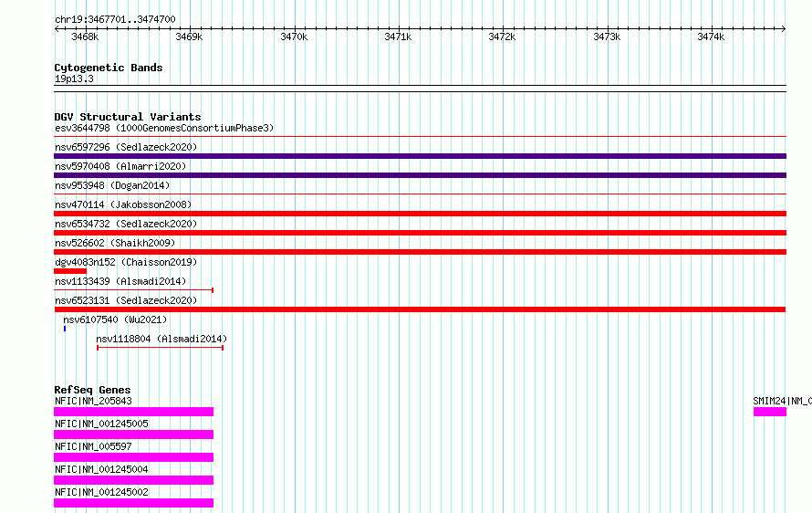812x513 pixels.
Task: Click the nsv1133439 (Alsmadi2014) label
Action: tap(120, 281)
